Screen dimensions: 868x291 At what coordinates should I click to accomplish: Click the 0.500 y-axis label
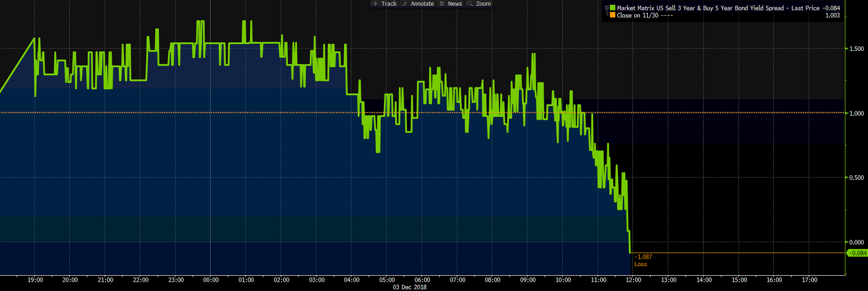856,178
